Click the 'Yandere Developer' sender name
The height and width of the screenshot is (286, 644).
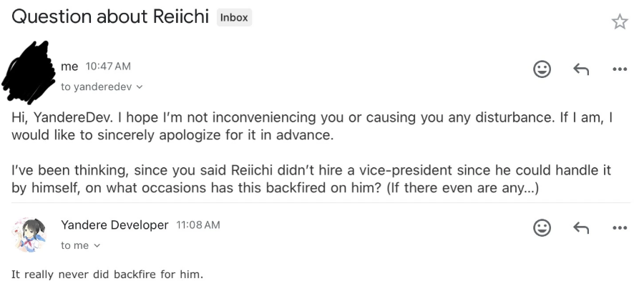(x=114, y=225)
